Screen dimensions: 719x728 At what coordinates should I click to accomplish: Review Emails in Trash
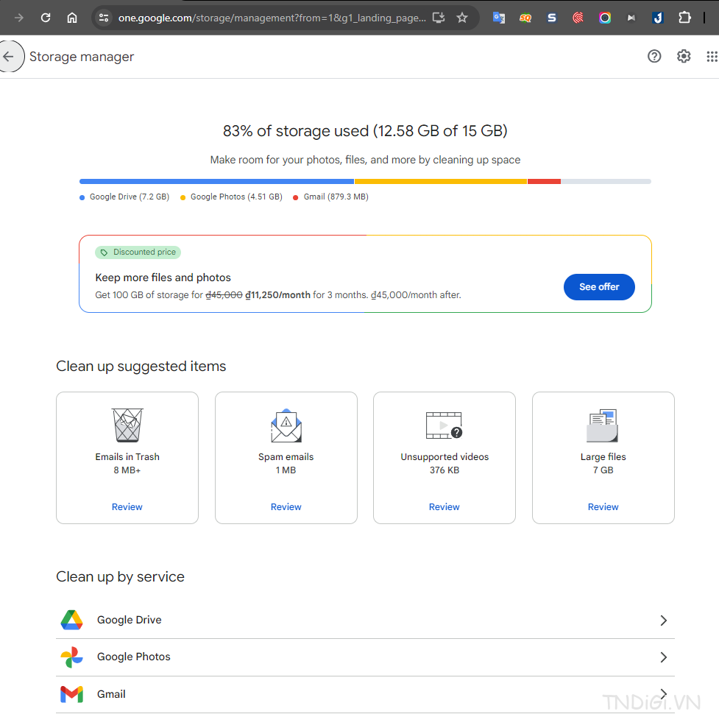pyautogui.click(x=127, y=507)
